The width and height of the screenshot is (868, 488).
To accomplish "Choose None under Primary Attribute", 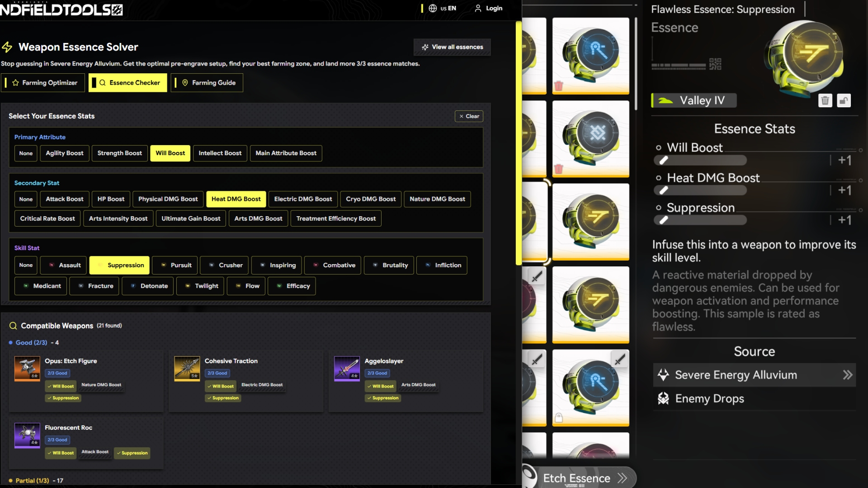I will pyautogui.click(x=26, y=153).
